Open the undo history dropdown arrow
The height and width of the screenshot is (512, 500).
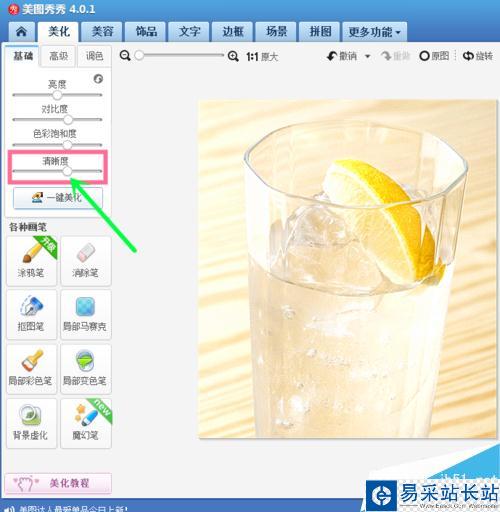pyautogui.click(x=368, y=56)
